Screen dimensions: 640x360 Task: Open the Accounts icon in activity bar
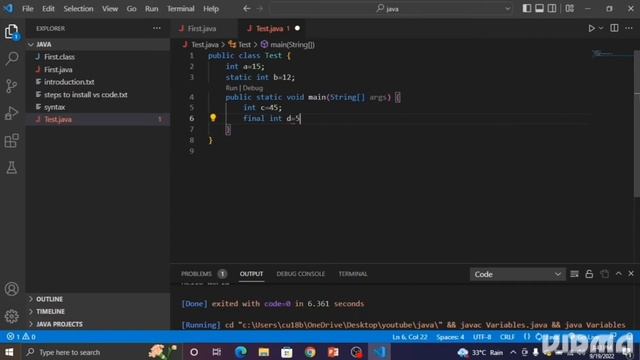click(x=11, y=289)
